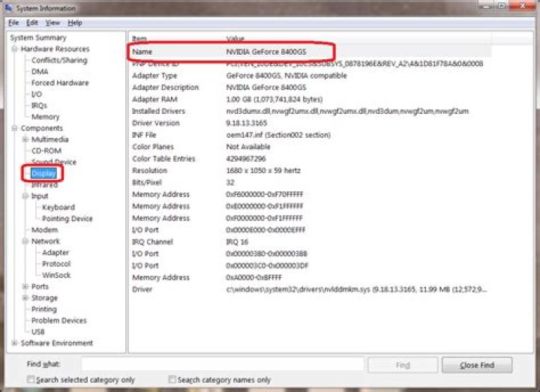Open the File menu
Viewport: 540px width, 392px height.
tap(13, 23)
